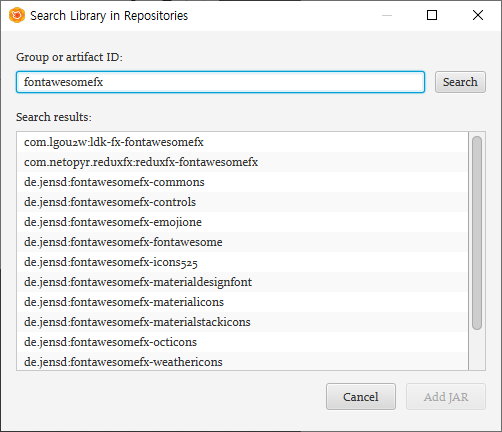This screenshot has width=502, height=432.
Task: Select de.jensd:fontawesomefx-commons result
Action: [x=242, y=182]
